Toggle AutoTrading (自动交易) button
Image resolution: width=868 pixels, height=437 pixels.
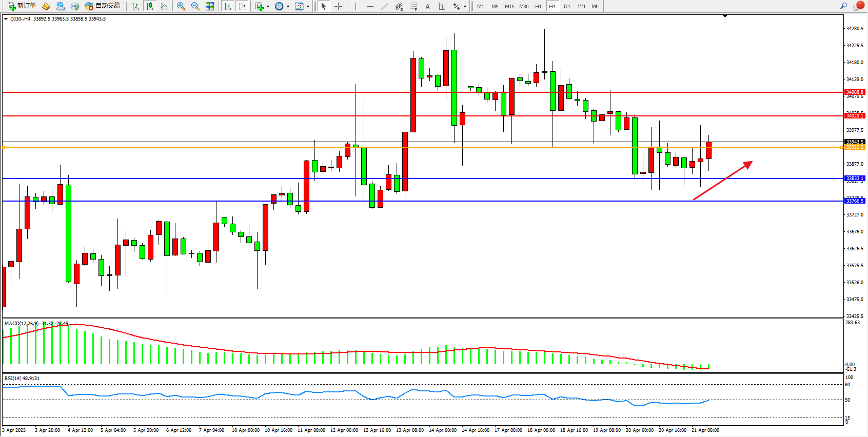102,6
